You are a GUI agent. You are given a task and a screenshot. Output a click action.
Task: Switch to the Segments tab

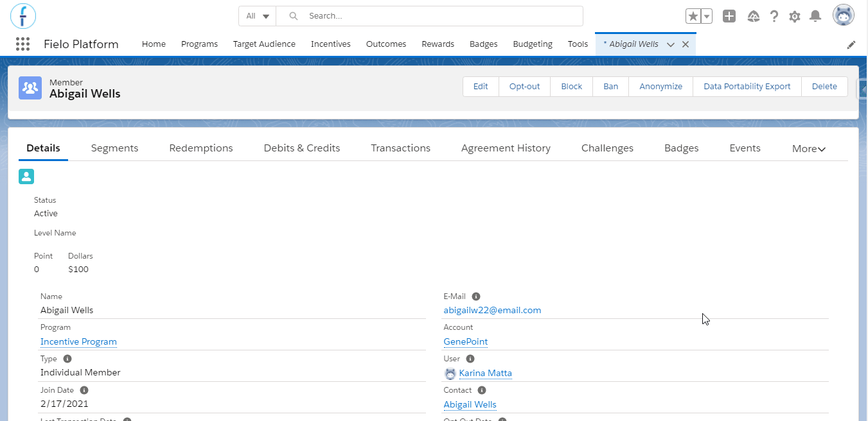(114, 148)
